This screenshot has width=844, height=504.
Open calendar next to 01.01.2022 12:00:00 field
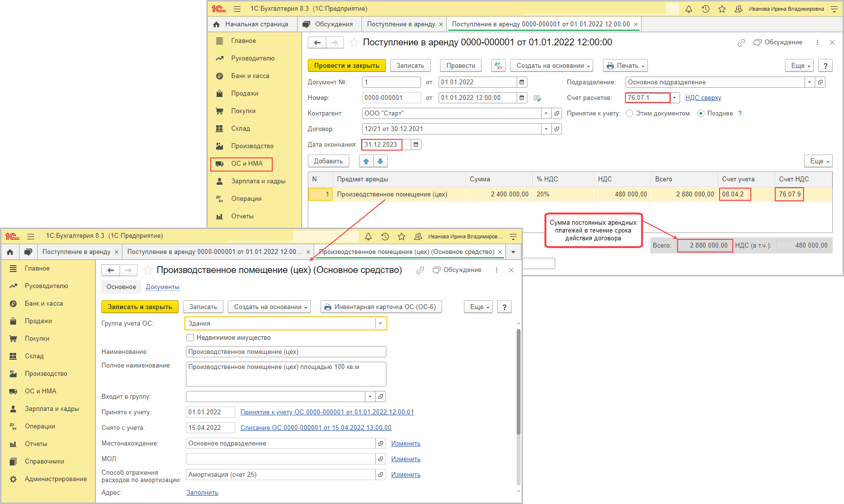pyautogui.click(x=522, y=98)
